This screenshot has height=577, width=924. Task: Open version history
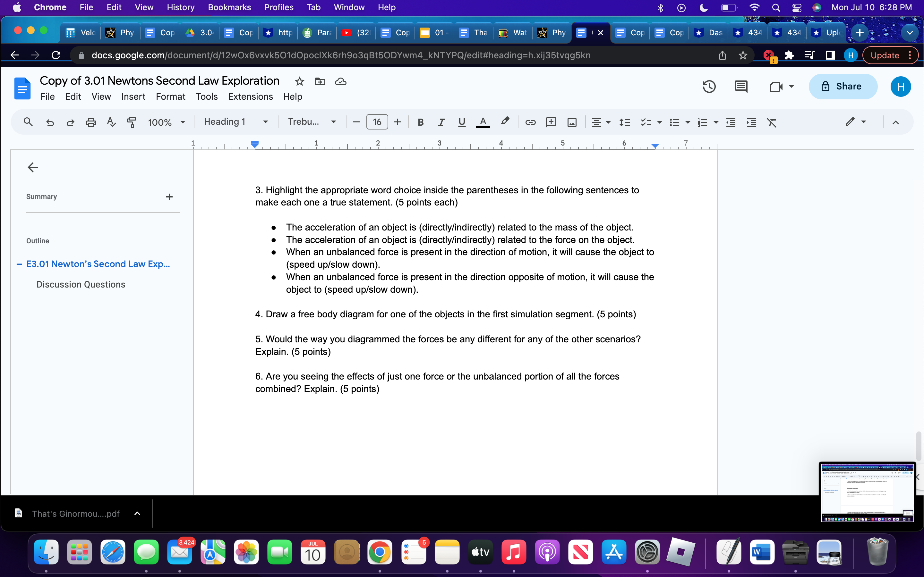coord(709,86)
